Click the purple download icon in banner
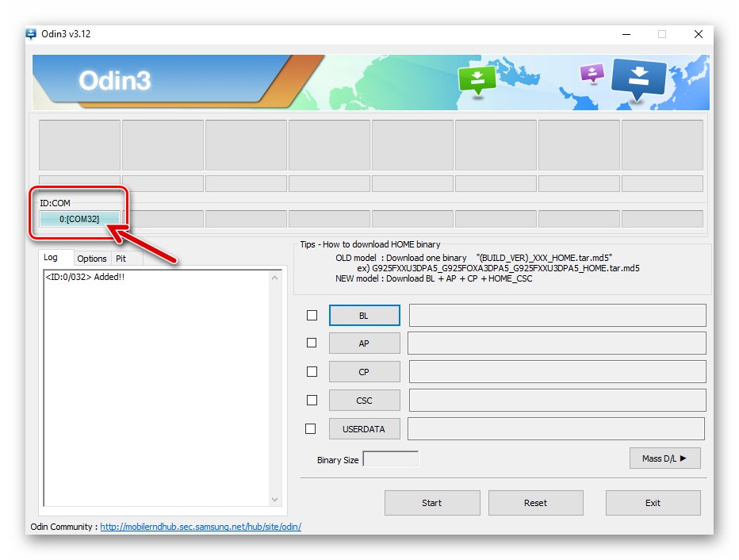The width and height of the screenshot is (739, 560). point(592,74)
